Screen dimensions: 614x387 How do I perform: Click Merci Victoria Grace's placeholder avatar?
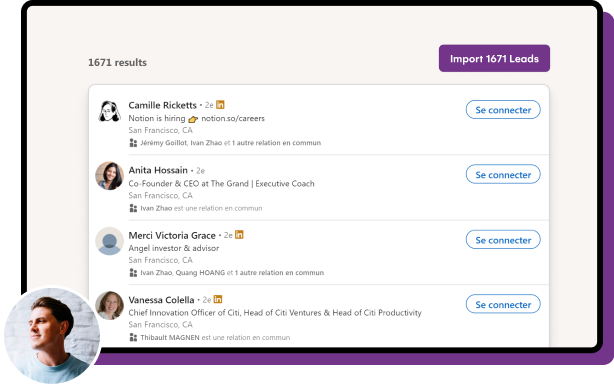110,241
